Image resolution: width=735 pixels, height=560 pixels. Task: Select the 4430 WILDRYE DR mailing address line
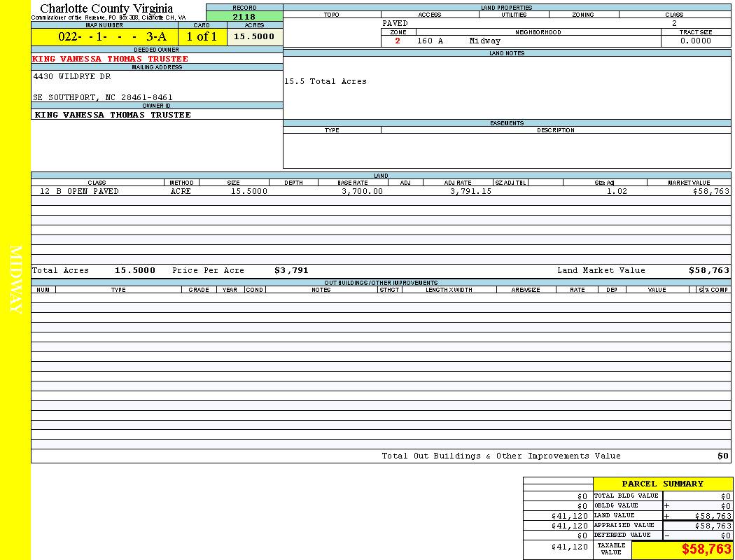[72, 76]
